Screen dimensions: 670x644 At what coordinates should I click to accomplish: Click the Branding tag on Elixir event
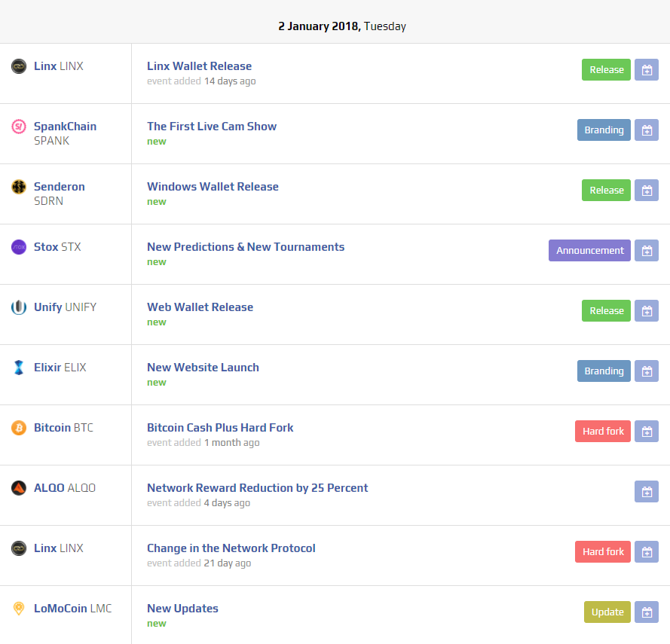point(604,371)
